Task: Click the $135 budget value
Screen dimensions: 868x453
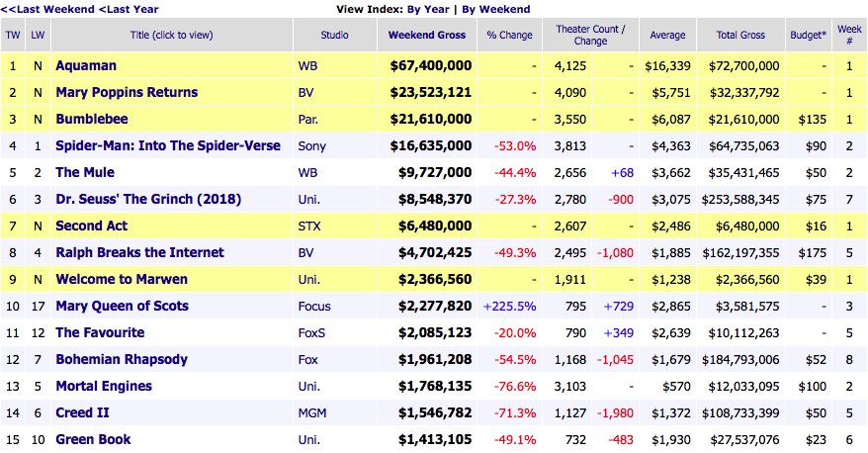Action: pyautogui.click(x=812, y=119)
